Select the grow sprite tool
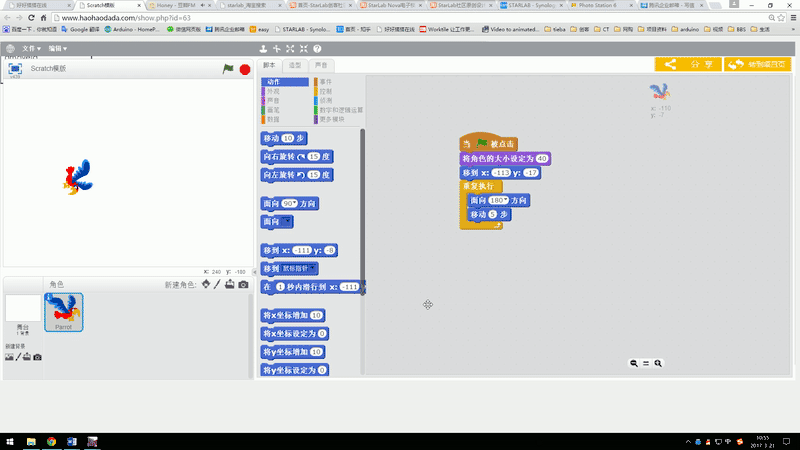The width and height of the screenshot is (800, 450). click(x=290, y=48)
